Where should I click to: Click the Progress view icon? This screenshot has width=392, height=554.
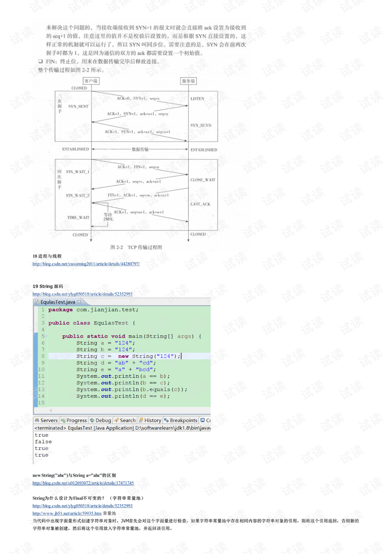[62, 420]
